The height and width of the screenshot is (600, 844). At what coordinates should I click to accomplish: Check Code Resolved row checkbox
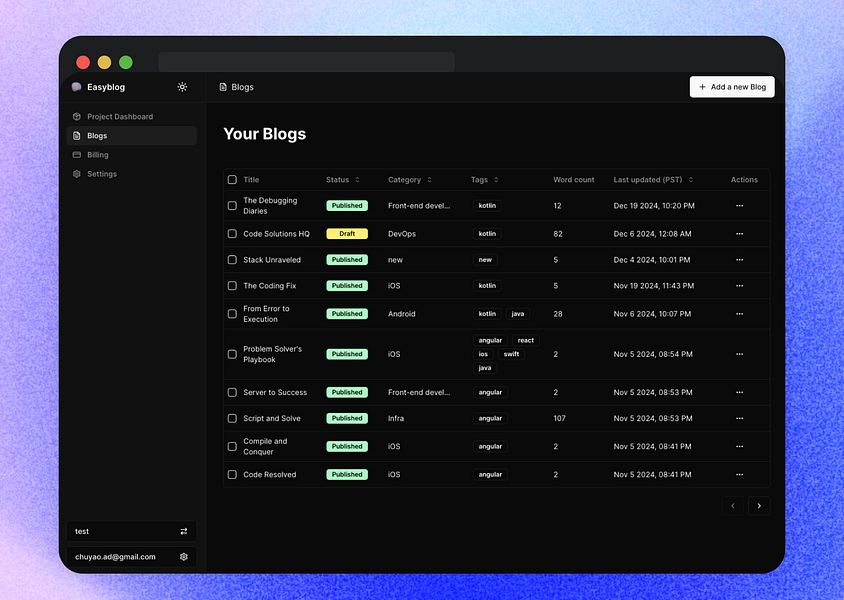coord(232,475)
